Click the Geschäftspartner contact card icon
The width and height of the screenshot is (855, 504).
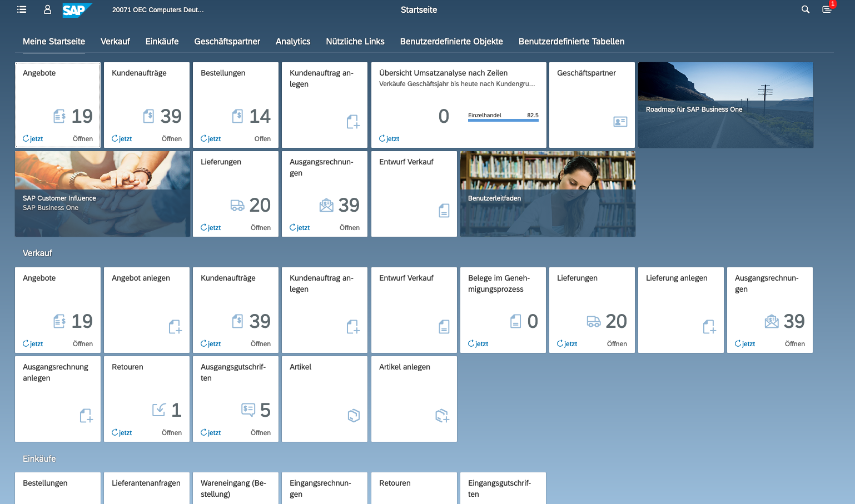[620, 122]
